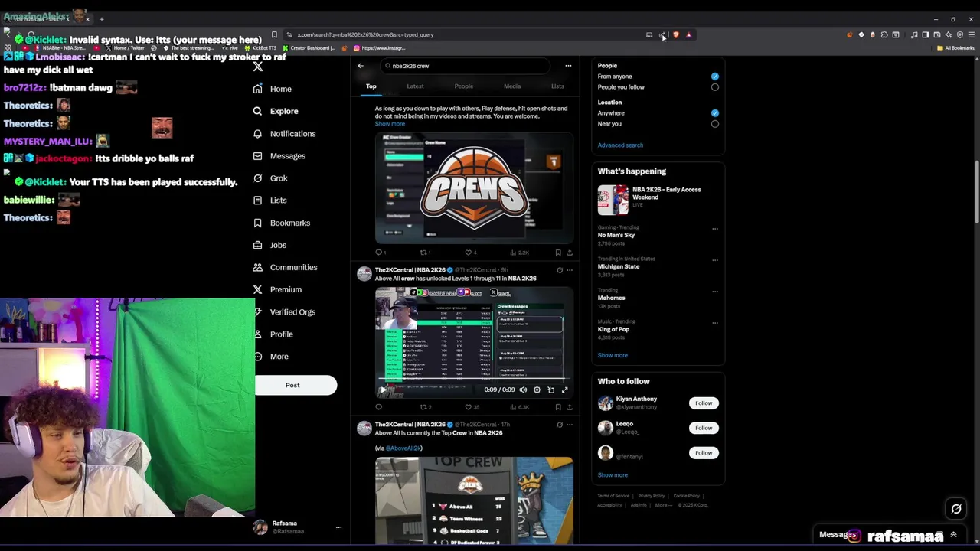Like the 'Levels 1 through 11' post

coord(469,407)
